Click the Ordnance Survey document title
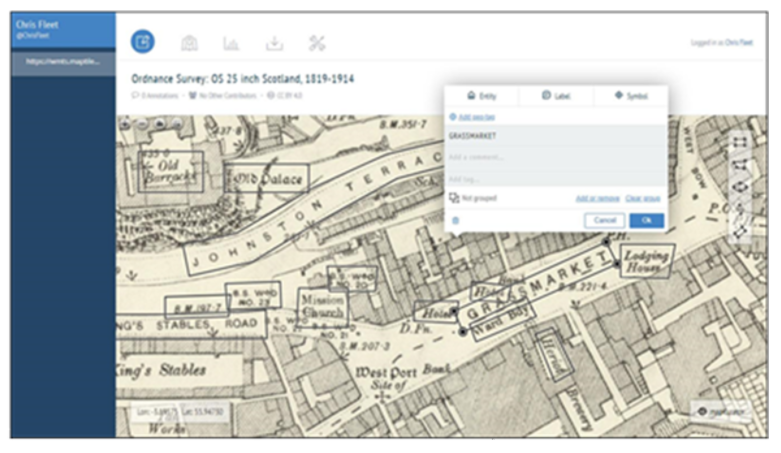The image size is (781, 453). point(243,79)
